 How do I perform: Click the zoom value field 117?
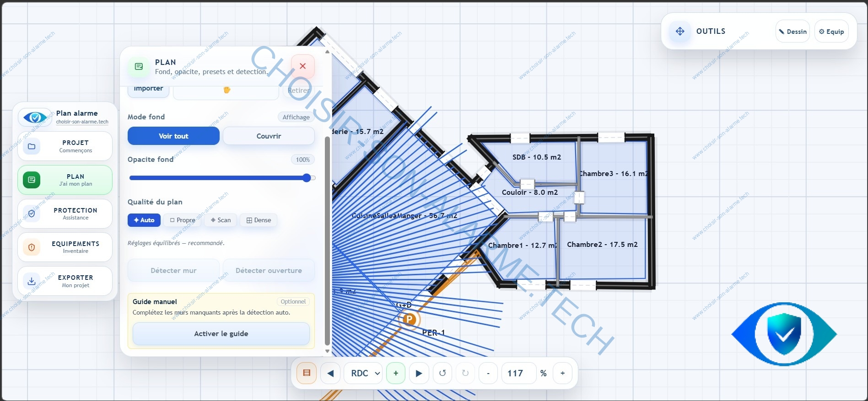click(519, 373)
